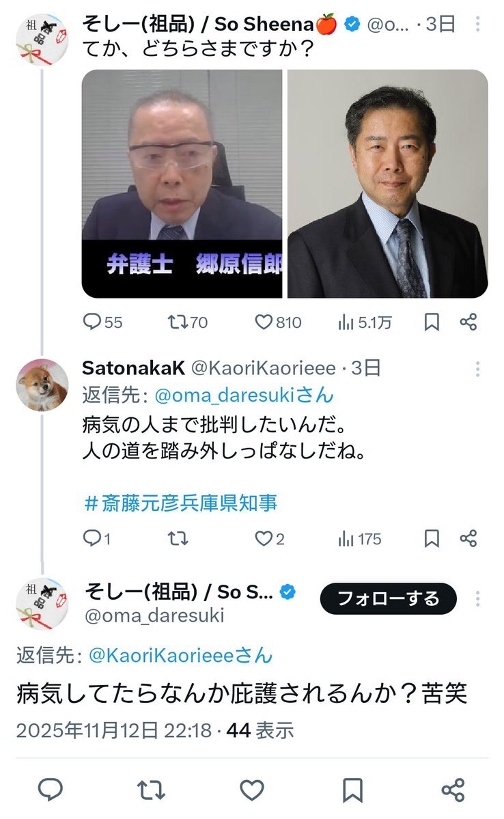Open hashtag #斎藤元彦兵庫県知事
Screen dimensions: 504x819
pos(180,503)
